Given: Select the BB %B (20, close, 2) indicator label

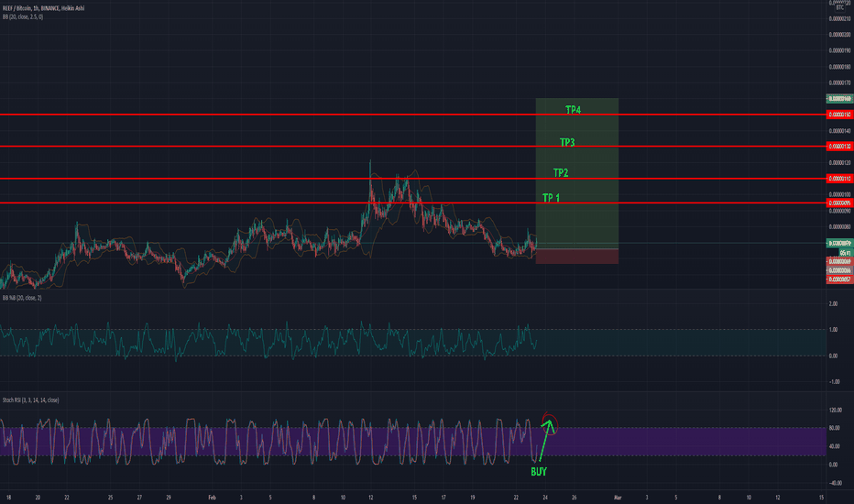Looking at the screenshot, I should click(x=22, y=298).
